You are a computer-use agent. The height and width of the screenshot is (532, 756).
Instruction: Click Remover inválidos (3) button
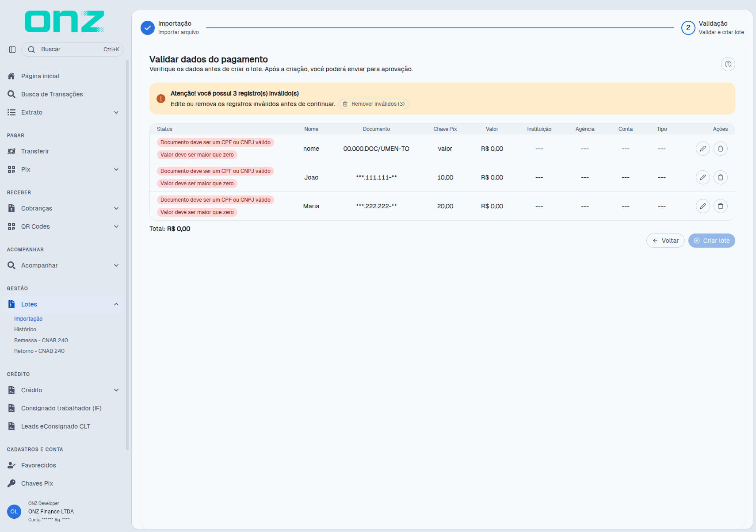coord(374,104)
